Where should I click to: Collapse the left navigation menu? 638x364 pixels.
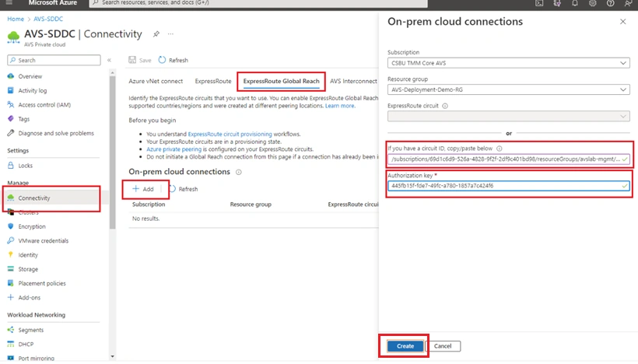[x=109, y=60]
